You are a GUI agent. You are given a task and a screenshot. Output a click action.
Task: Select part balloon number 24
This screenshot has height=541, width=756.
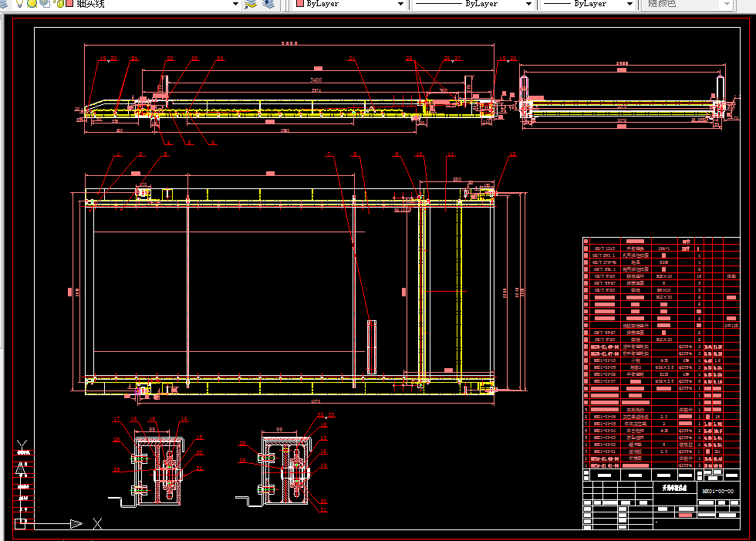(x=220, y=59)
